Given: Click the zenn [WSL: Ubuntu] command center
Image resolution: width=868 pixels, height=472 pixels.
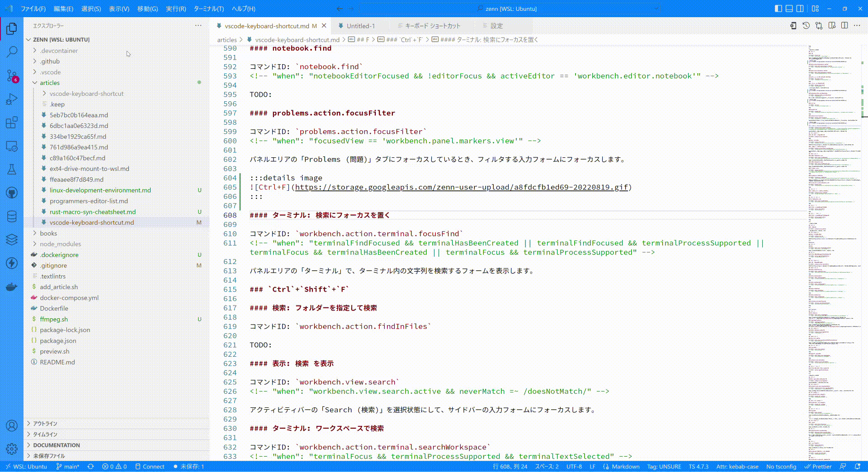Looking at the screenshot, I should [x=509, y=9].
